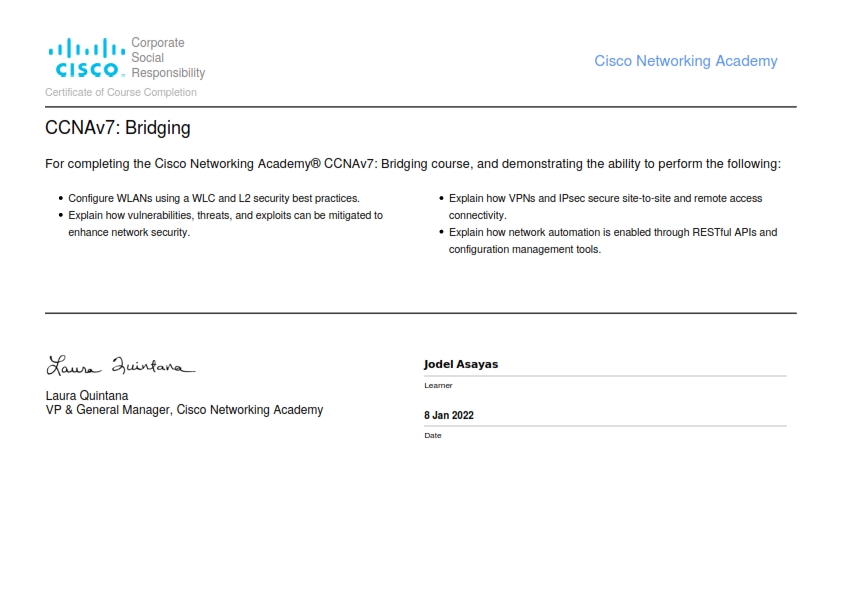Click the printed name Laura Quintana

pos(87,396)
